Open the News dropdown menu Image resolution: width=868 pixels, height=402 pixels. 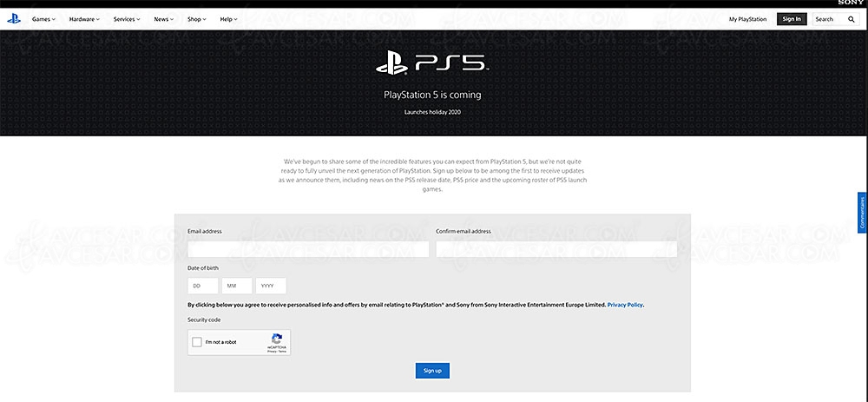(x=164, y=19)
